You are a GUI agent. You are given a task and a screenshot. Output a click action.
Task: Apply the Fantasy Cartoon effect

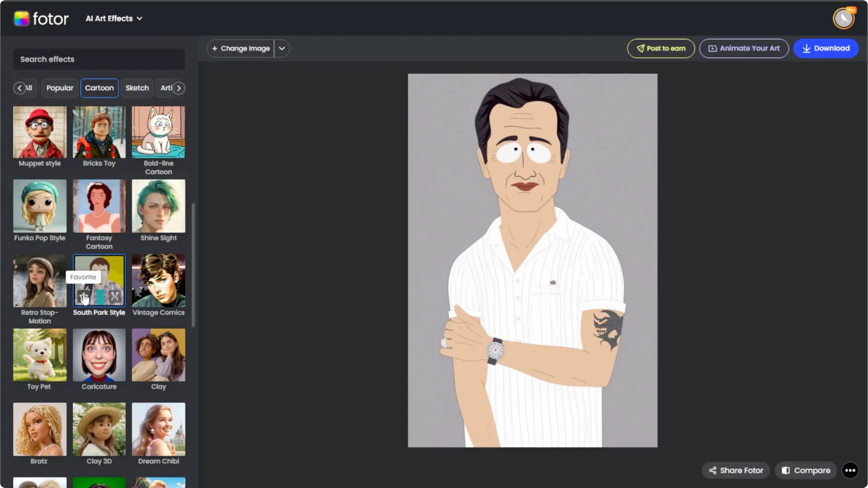click(99, 206)
